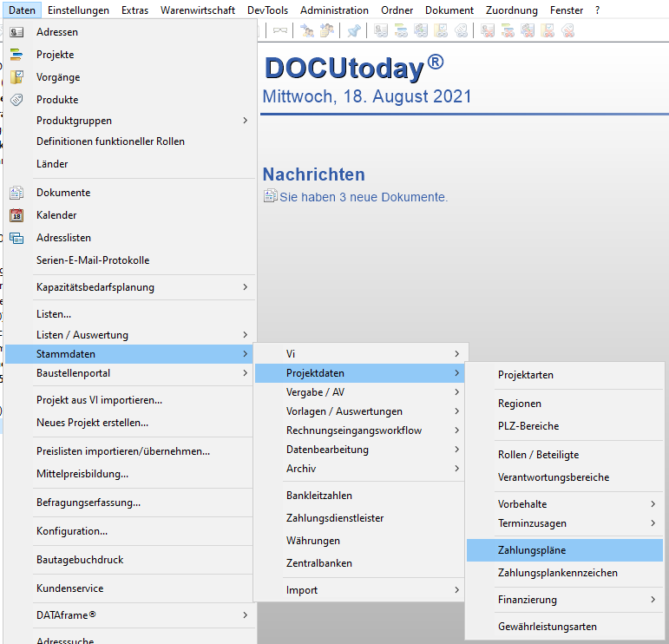Viewport: 669px width, 644px height.
Task: Choose Gewährleistungsarten menu entry
Action: click(565, 627)
